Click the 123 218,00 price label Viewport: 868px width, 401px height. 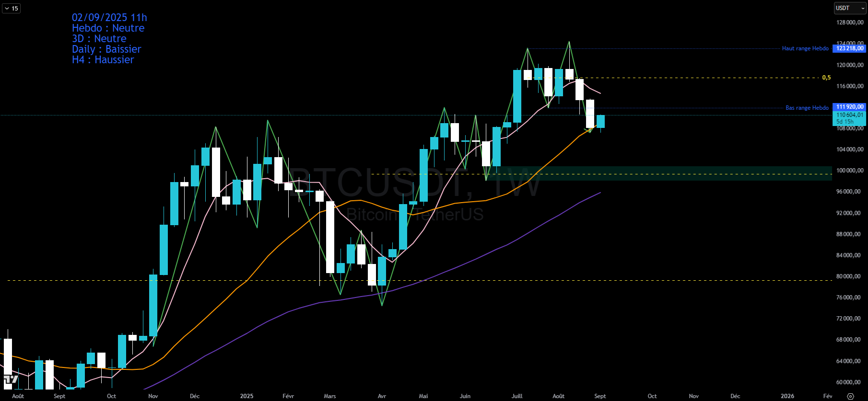pyautogui.click(x=849, y=48)
